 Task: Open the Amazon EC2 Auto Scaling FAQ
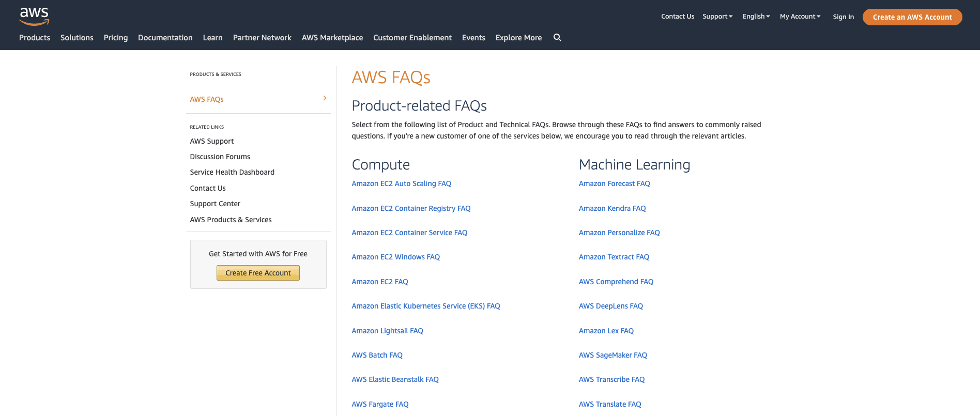click(x=401, y=183)
